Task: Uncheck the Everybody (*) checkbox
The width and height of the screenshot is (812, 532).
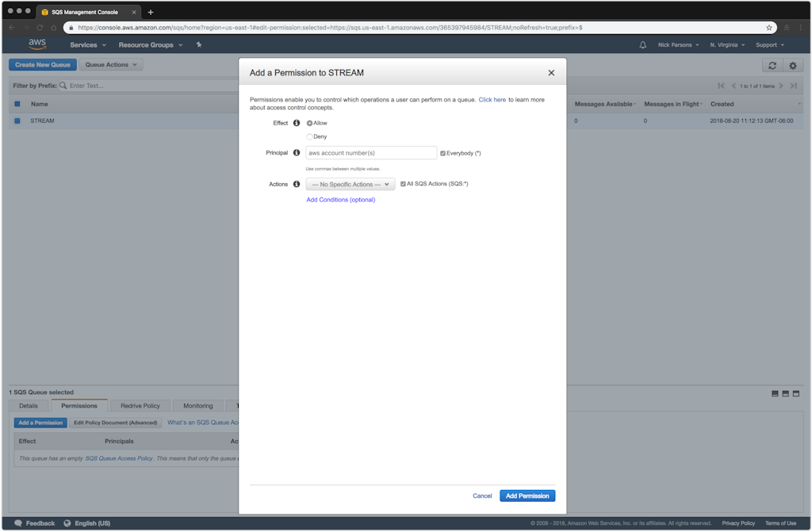Action: tap(443, 153)
